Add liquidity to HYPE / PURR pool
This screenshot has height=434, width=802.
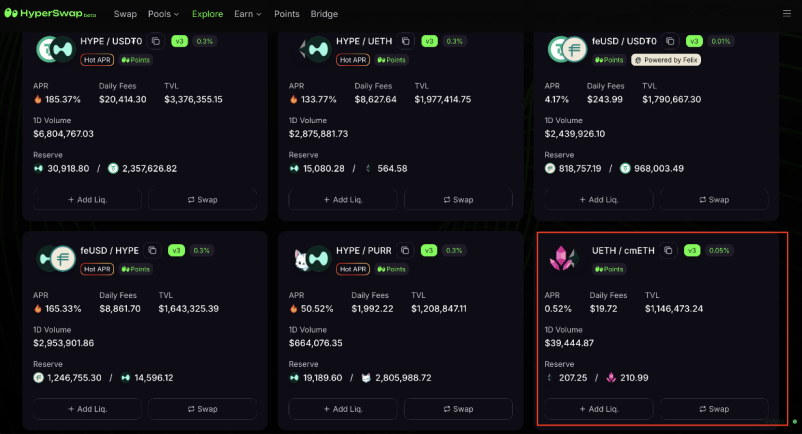coord(343,409)
